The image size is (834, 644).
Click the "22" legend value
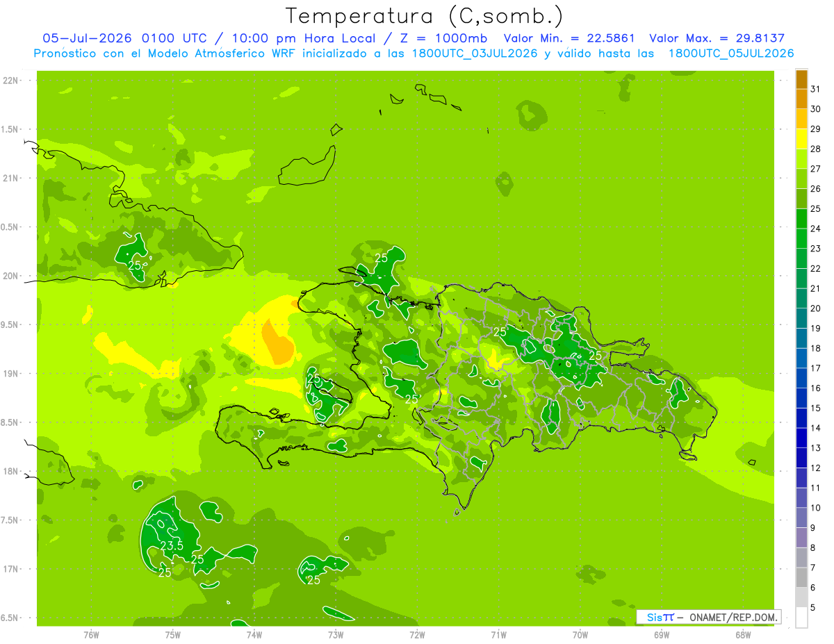click(x=816, y=268)
